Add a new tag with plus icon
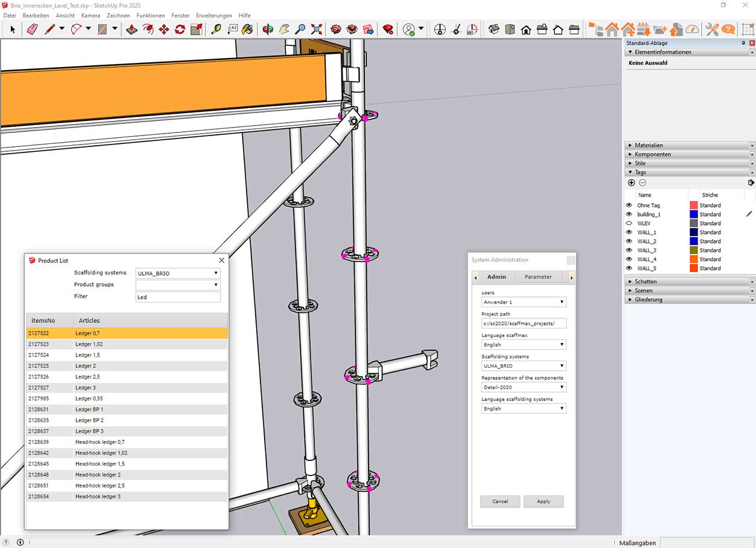 632,183
